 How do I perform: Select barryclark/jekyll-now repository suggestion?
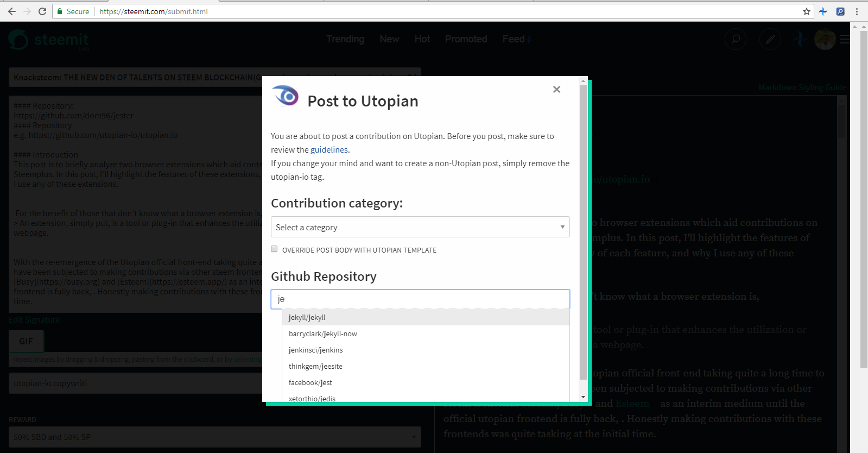pyautogui.click(x=426, y=334)
